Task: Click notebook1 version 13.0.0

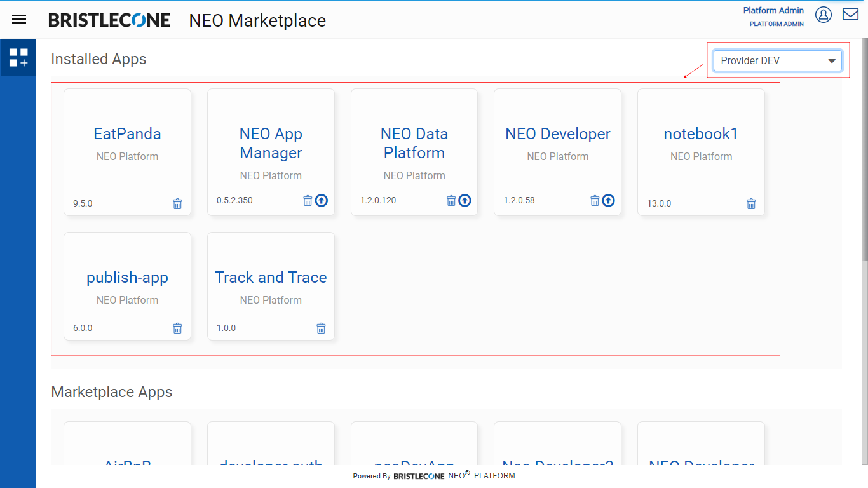Action: pos(659,203)
